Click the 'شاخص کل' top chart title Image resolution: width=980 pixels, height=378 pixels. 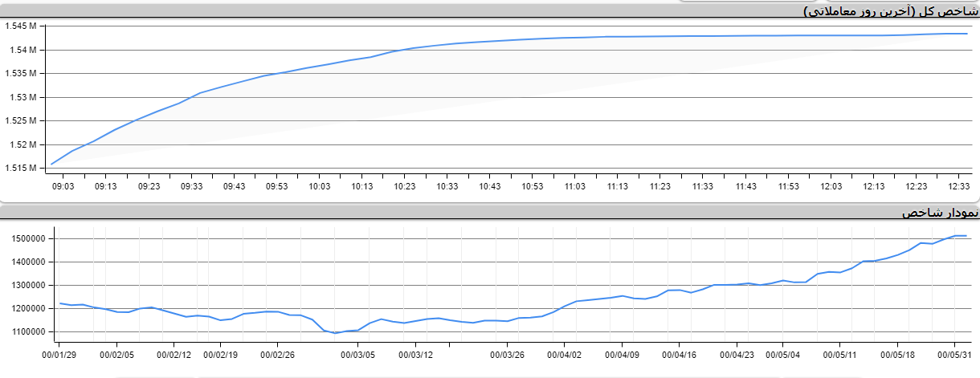[890, 10]
